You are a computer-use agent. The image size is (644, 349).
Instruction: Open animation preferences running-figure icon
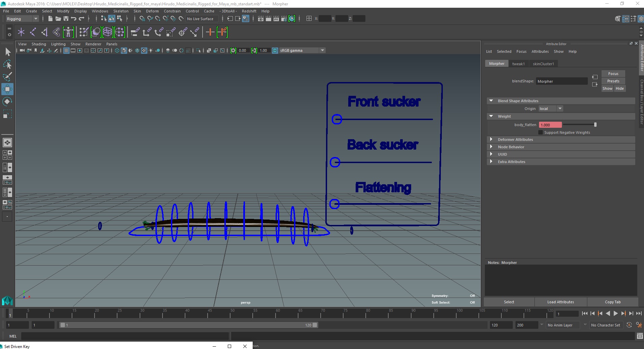[639, 325]
